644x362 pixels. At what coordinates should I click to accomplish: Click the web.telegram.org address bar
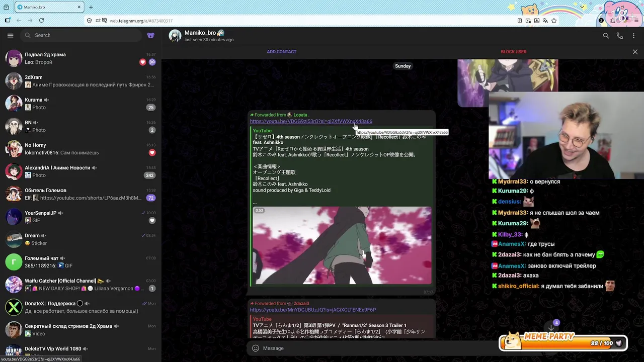click(302, 21)
